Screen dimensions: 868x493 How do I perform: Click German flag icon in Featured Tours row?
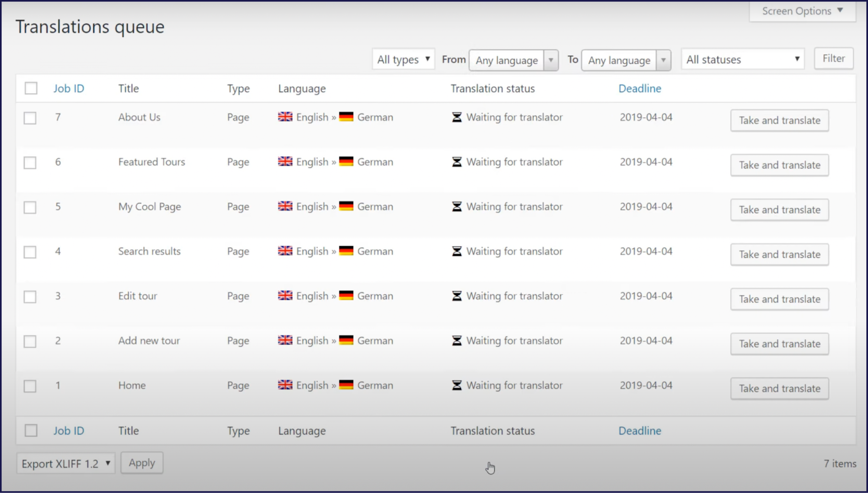click(346, 161)
